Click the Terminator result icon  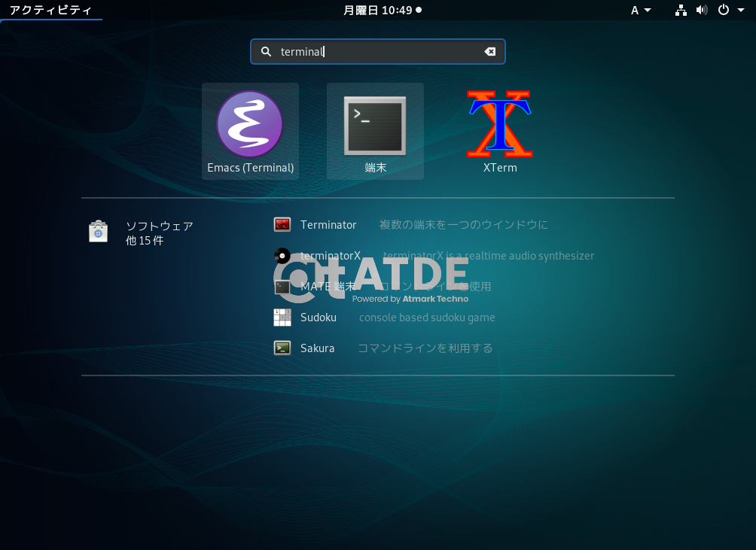tap(282, 224)
